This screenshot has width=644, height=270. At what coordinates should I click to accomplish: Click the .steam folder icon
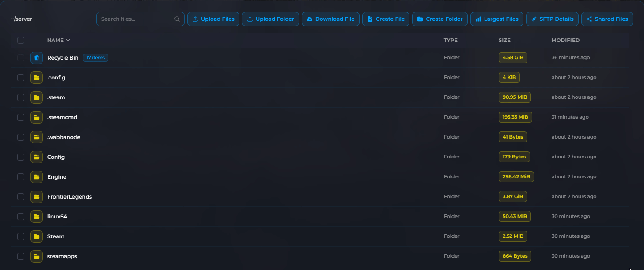tap(37, 97)
